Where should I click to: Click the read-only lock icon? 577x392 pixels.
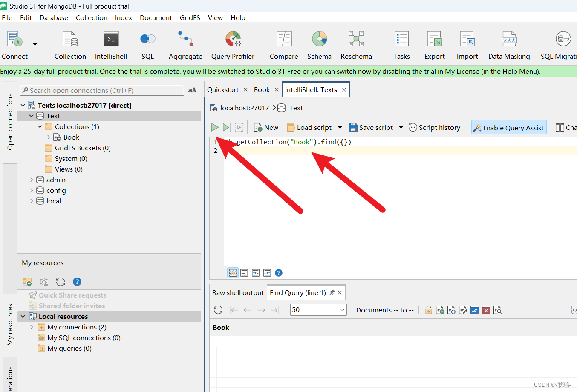coord(429,310)
